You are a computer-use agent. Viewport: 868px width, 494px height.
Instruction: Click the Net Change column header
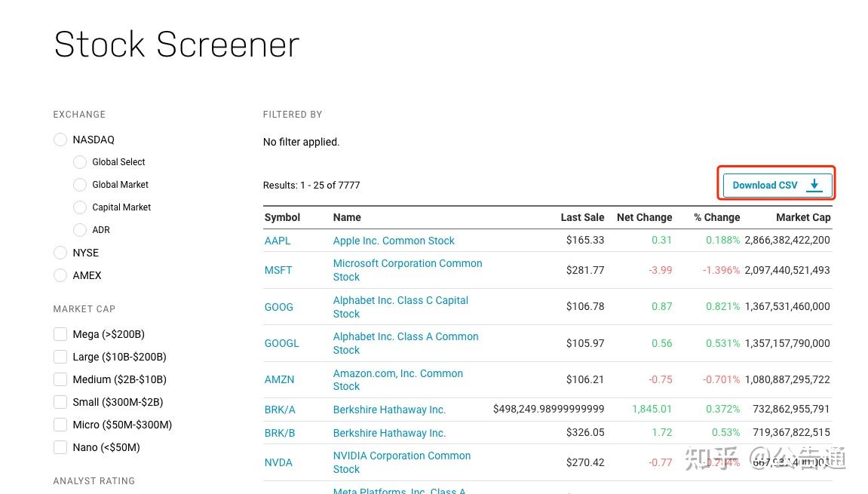pyautogui.click(x=644, y=218)
